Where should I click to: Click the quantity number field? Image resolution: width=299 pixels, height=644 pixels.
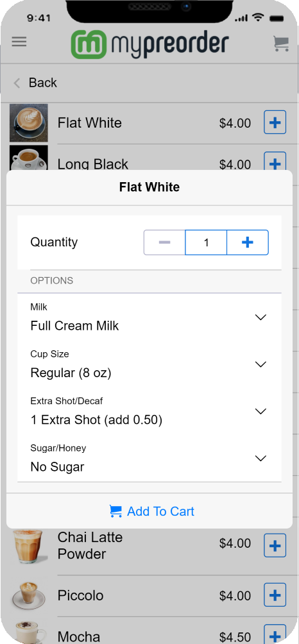click(206, 242)
